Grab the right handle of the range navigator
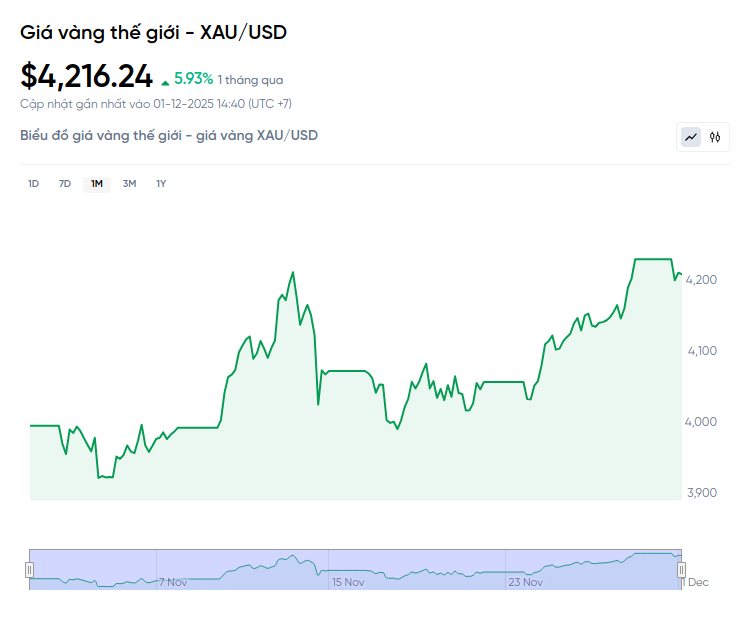The height and width of the screenshot is (634, 750). 681,570
